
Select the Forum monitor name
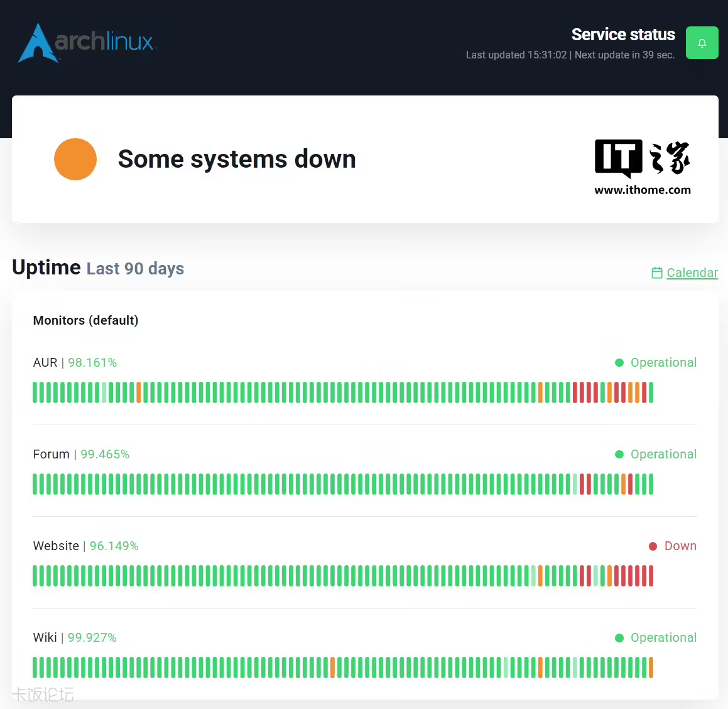52,455
